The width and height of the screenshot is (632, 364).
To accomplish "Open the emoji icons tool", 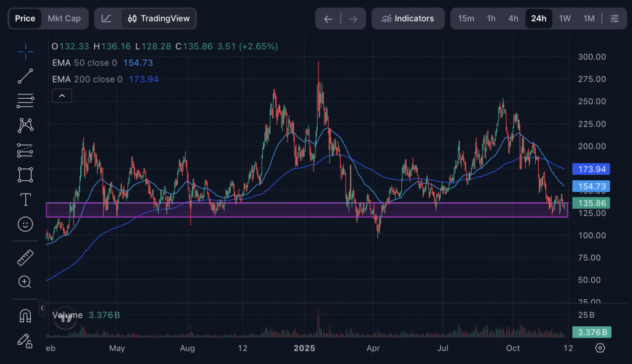I will 25,224.
